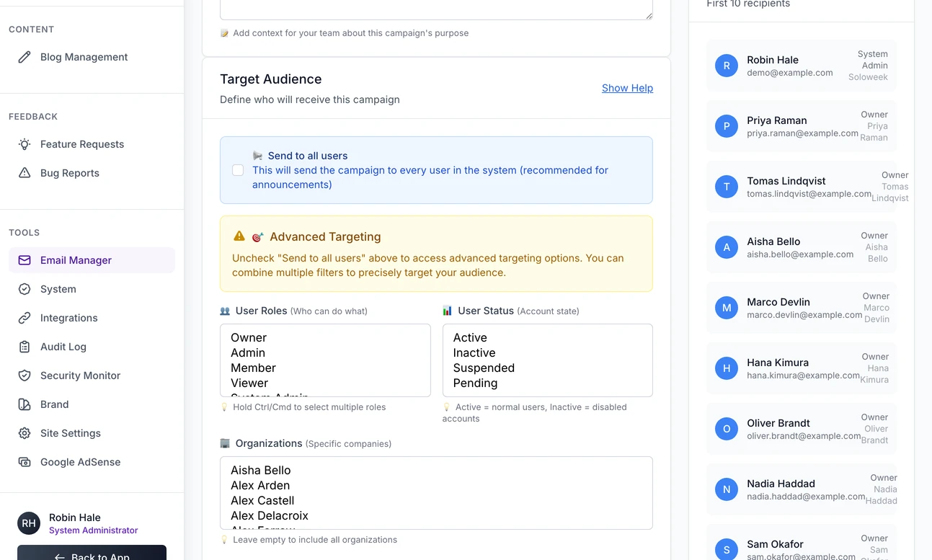Click the RH user avatar
This screenshot has width=932, height=560.
29,523
